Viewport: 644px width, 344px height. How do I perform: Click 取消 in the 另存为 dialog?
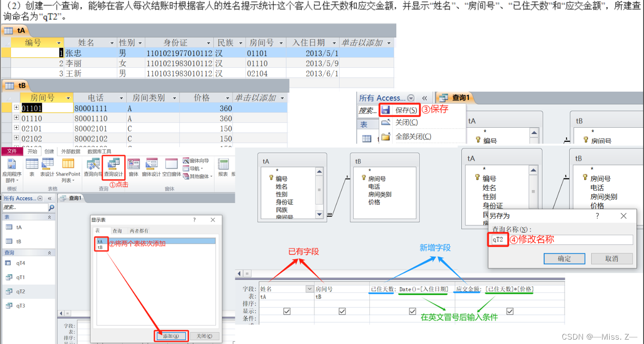tap(612, 259)
